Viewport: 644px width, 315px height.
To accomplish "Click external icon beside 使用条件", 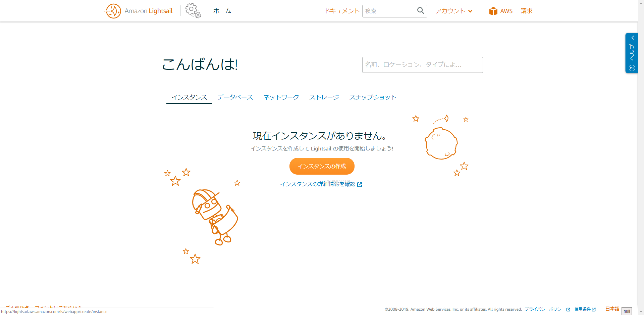I will [x=594, y=310].
